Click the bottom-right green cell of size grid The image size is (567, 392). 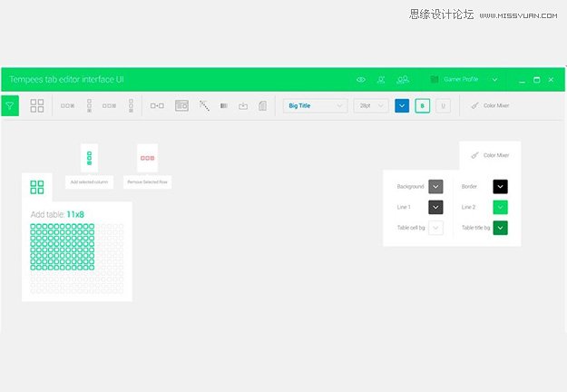pyautogui.click(x=92, y=268)
